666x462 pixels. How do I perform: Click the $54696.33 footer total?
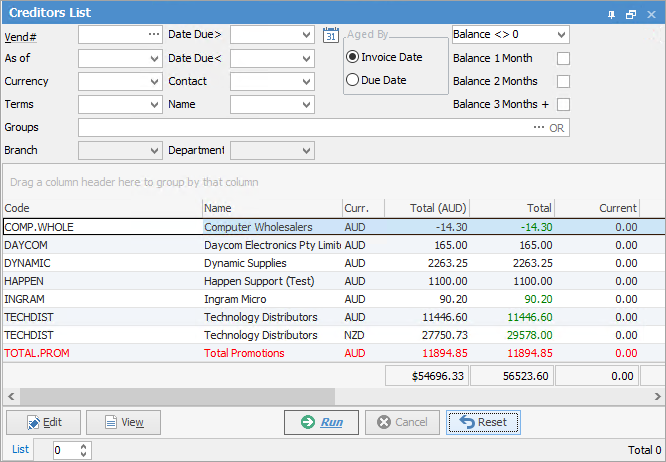[x=427, y=376]
